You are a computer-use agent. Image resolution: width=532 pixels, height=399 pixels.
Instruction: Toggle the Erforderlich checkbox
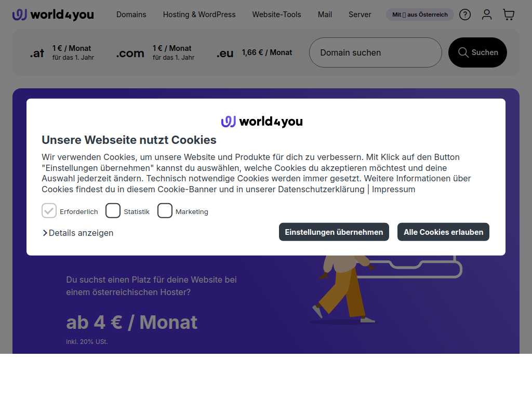tap(49, 211)
